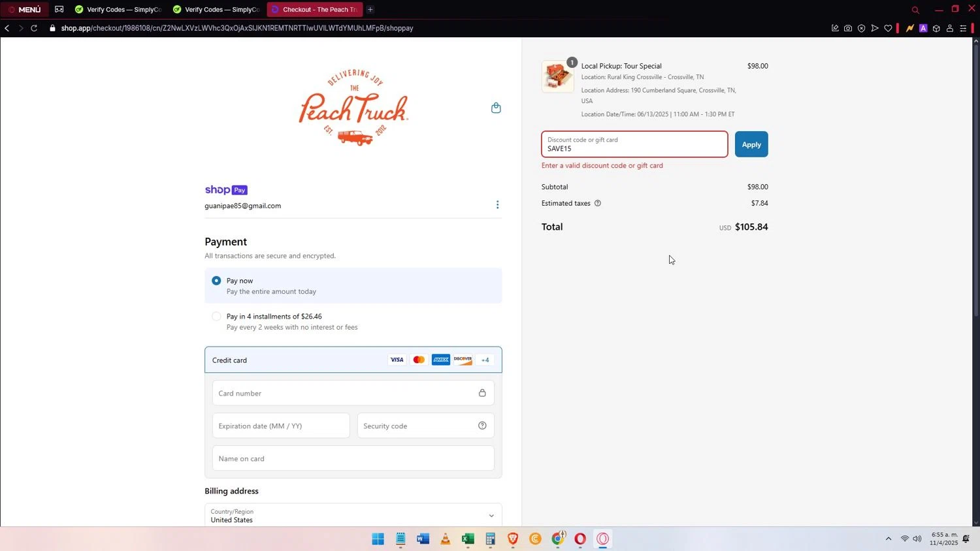Click the Expiration date field
This screenshot has width=980, height=551.
click(281, 426)
